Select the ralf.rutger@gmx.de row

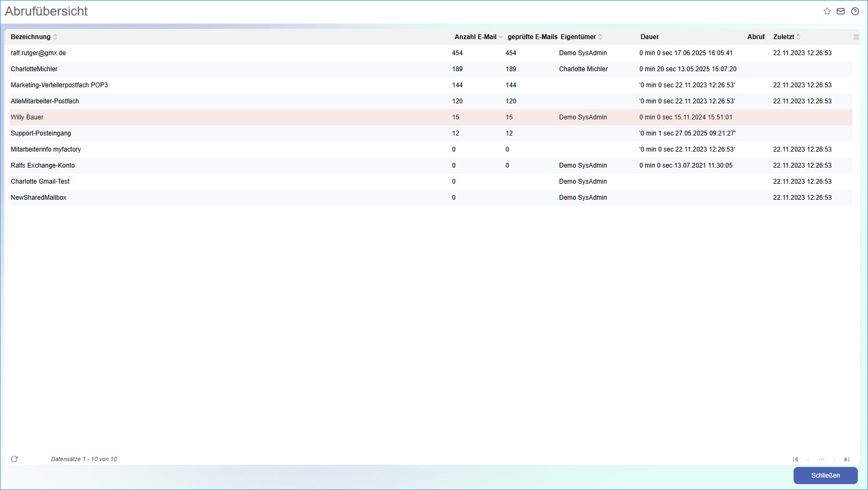coord(39,53)
